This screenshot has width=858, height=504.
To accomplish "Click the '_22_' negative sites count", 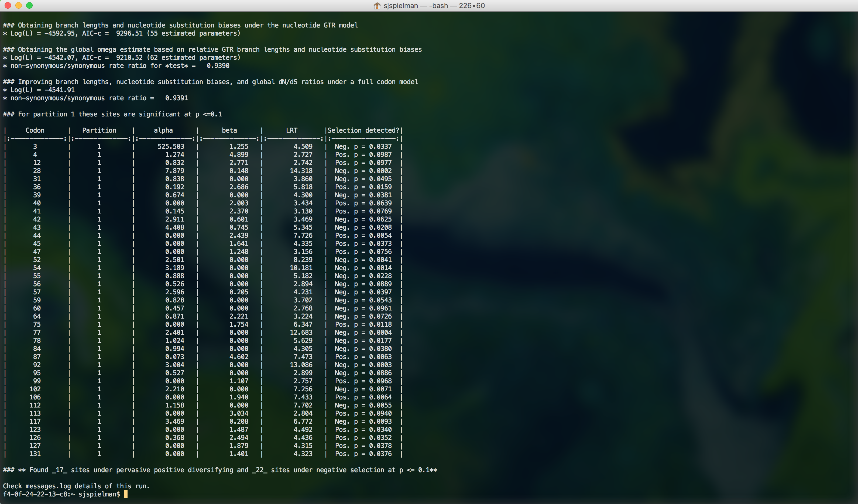I will click(x=260, y=470).
